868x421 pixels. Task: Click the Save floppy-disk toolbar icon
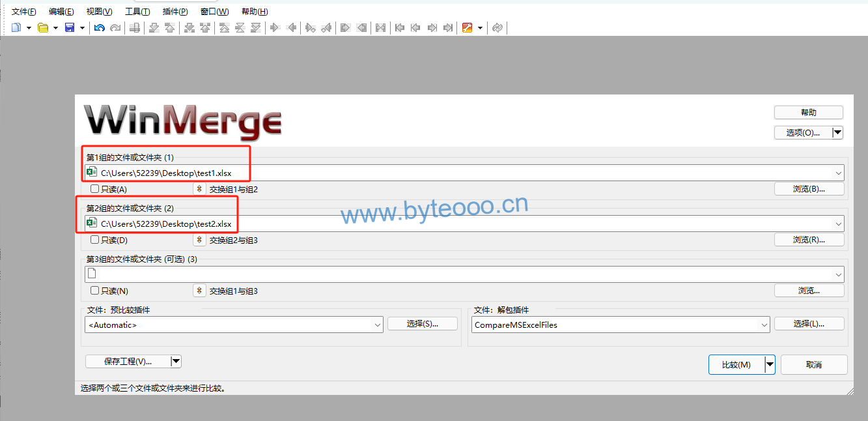pos(70,27)
